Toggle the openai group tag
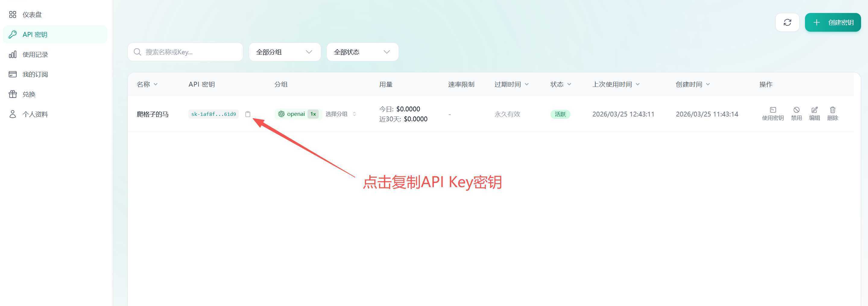Screen dimensions: 868x306 click(298, 114)
